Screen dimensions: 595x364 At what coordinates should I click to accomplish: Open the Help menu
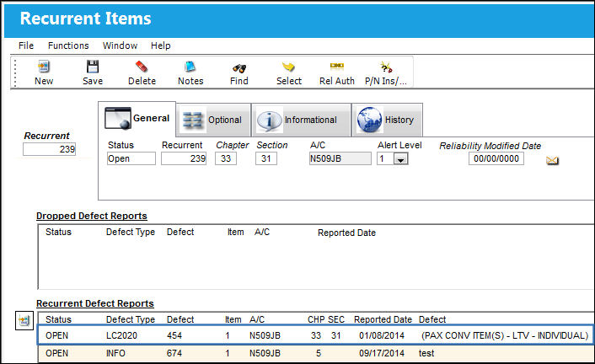pos(160,45)
